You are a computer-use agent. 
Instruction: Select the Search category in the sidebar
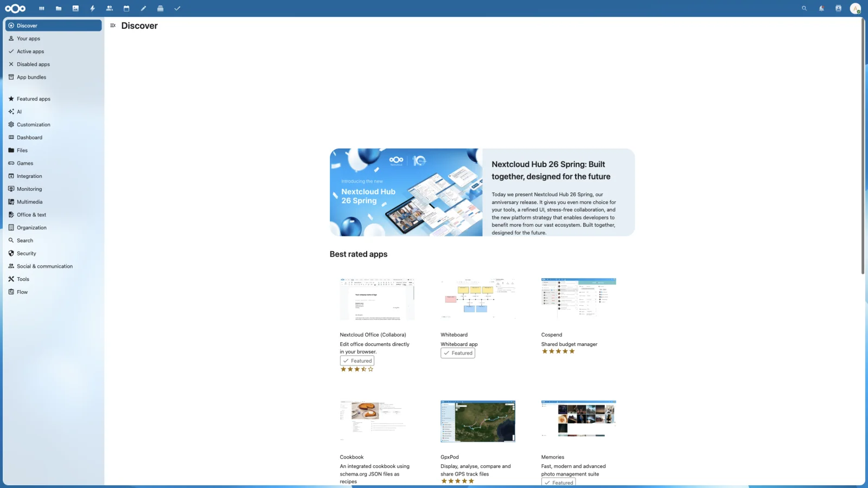(54, 241)
